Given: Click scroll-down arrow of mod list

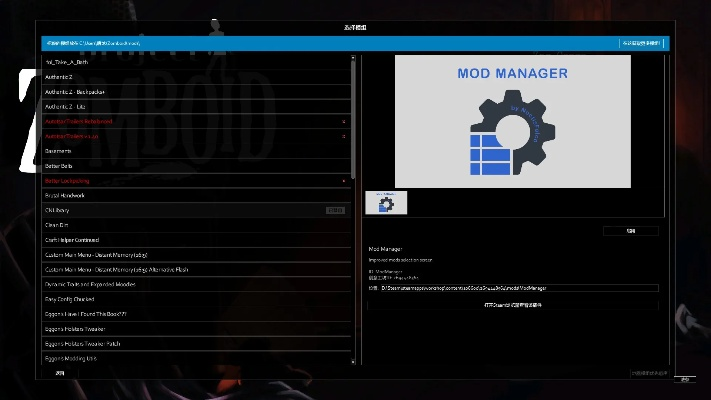Looking at the screenshot, I should coord(353,362).
